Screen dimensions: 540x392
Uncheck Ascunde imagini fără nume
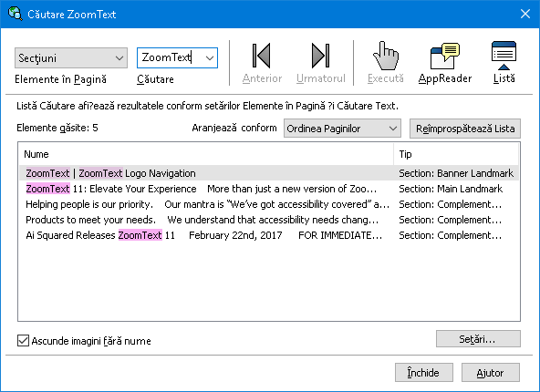tap(23, 341)
